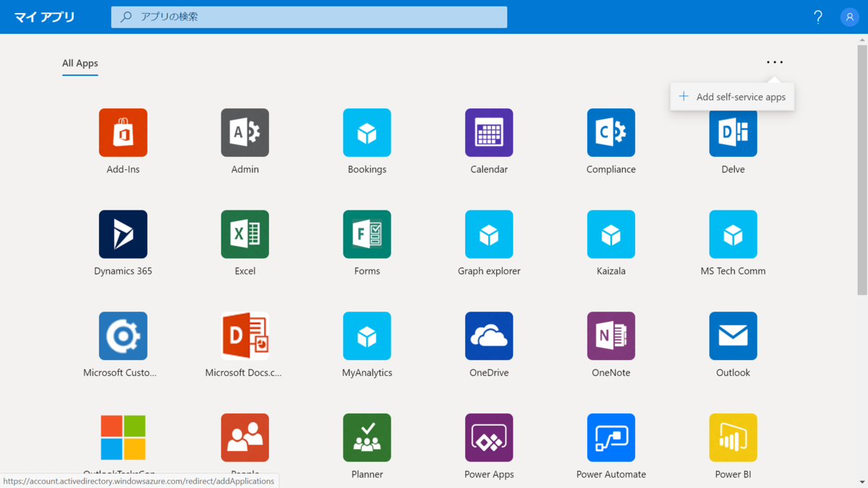Open the Microsoft Docs.c... app tile

[245, 336]
